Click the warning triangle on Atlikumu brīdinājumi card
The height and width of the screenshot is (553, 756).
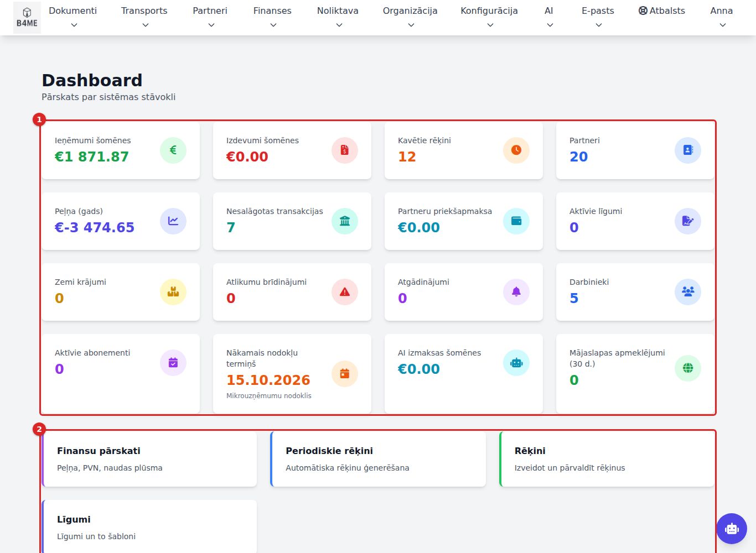click(x=345, y=292)
